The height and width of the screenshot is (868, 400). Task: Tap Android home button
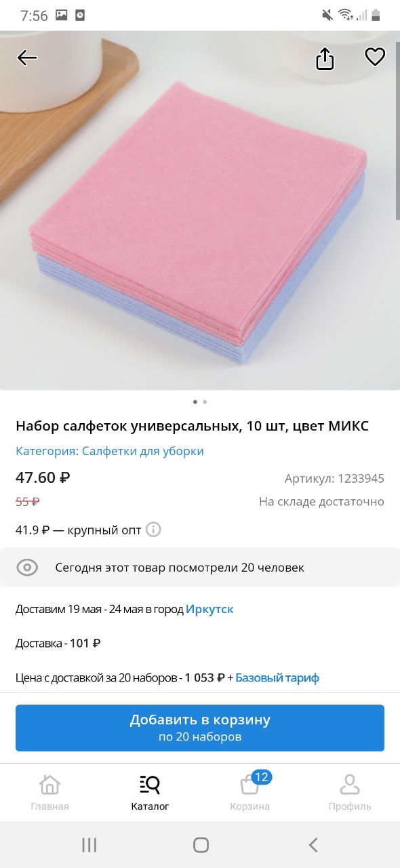coord(201,844)
